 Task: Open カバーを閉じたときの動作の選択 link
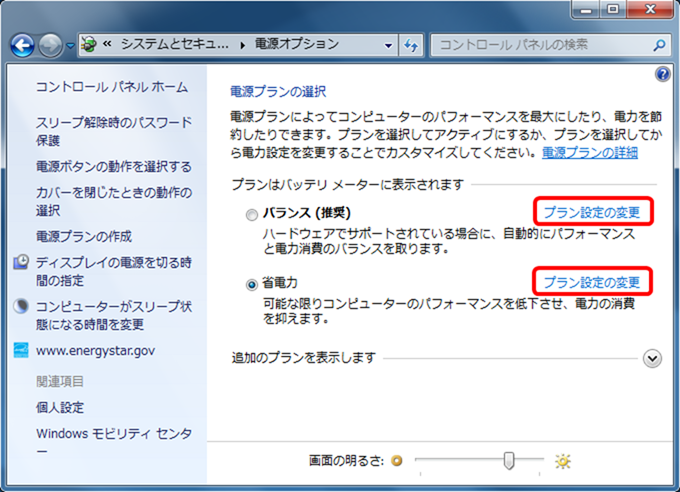click(x=114, y=202)
